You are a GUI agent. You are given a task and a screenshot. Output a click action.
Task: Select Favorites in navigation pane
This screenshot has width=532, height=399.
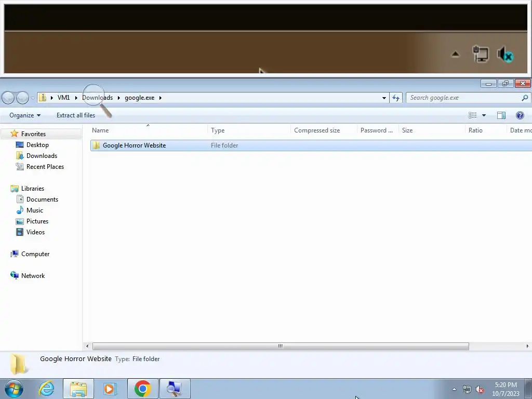click(x=33, y=134)
